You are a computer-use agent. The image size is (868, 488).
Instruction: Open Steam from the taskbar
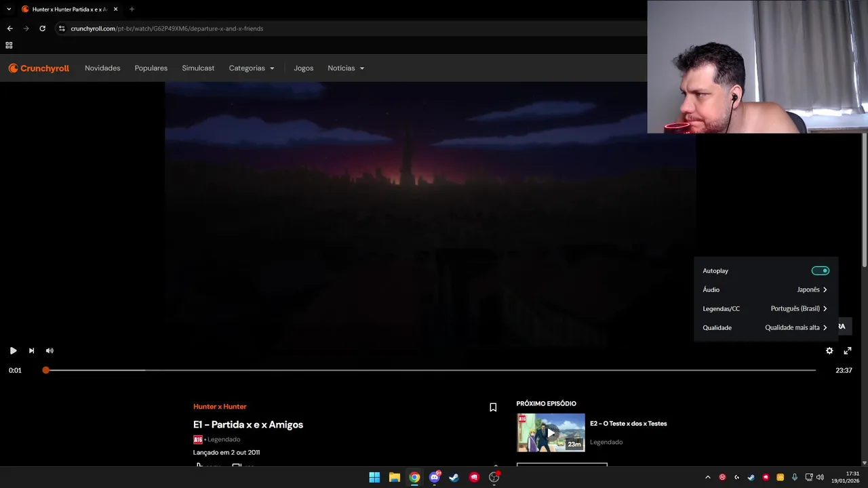(454, 477)
